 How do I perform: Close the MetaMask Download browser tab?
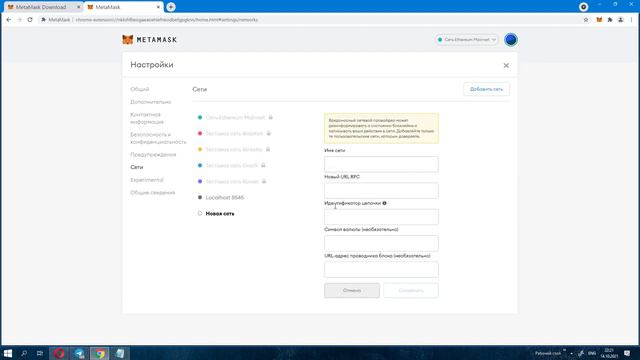tap(78, 7)
